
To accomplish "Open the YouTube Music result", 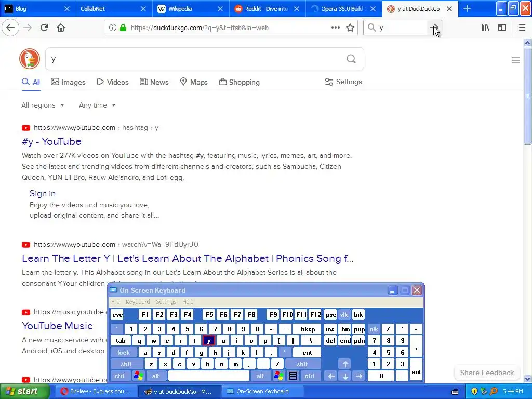I will pos(57,326).
